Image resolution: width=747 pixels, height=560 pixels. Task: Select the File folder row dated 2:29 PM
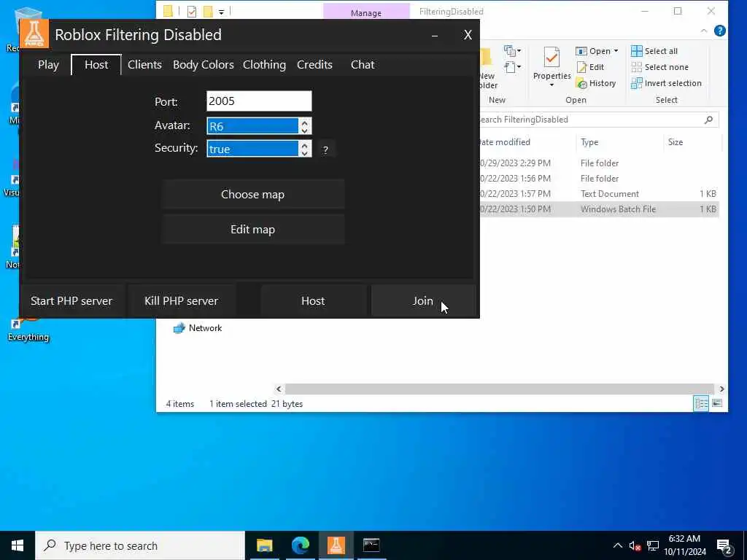point(599,163)
